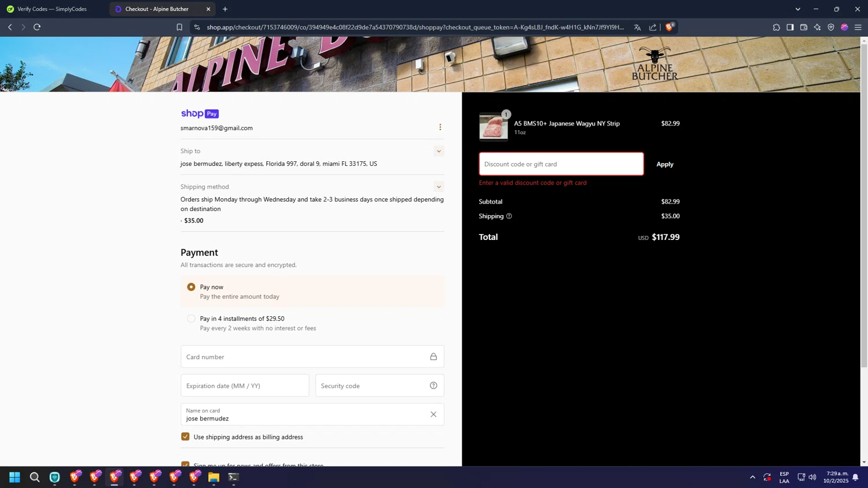Go back using browser back arrow
868x488 pixels.
point(10,27)
